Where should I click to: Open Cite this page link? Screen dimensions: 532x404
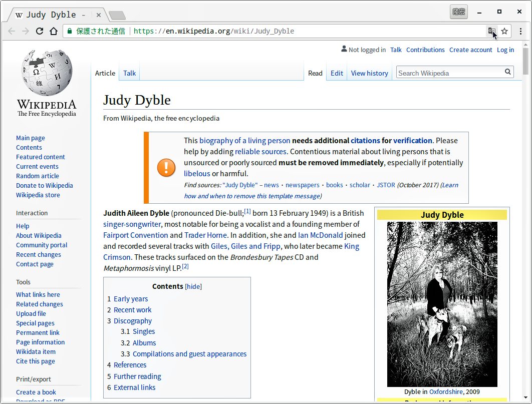point(35,361)
